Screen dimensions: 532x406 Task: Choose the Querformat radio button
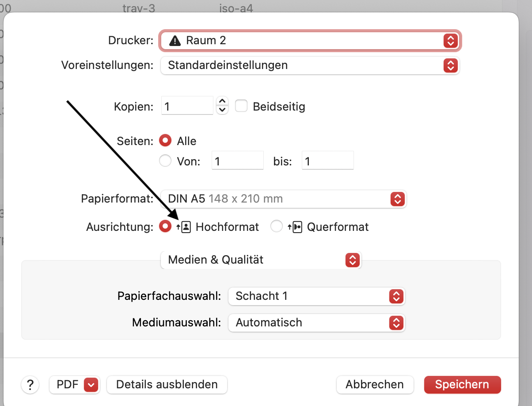point(277,227)
